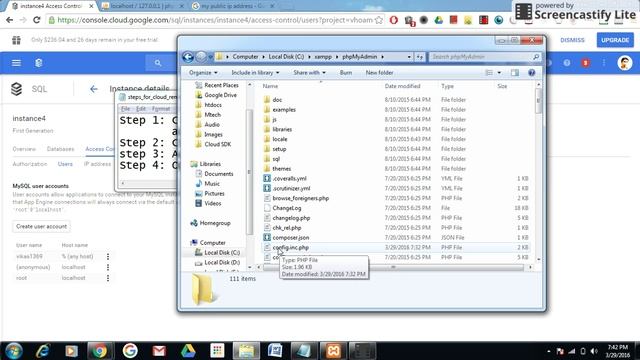
Task: Click DISMISS on free trial banner
Action: pos(572,40)
